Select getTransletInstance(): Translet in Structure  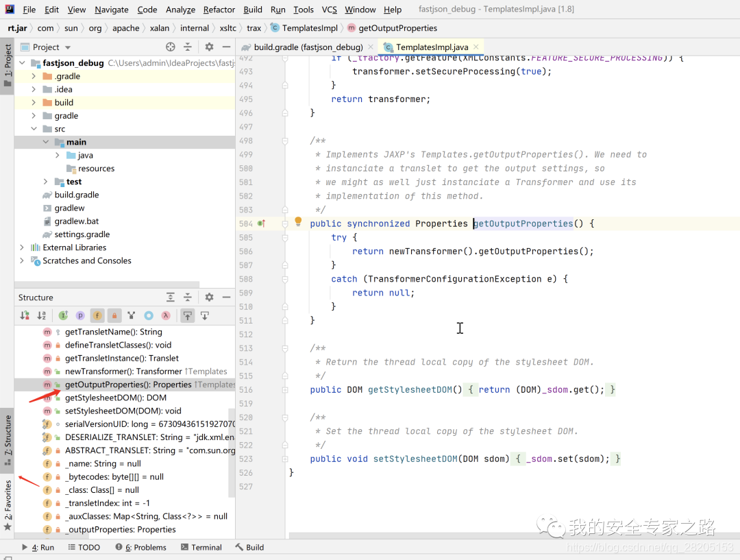[124, 358]
